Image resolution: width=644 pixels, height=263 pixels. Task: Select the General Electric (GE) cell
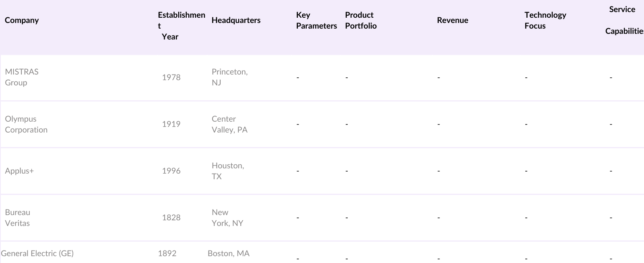pyautogui.click(x=37, y=253)
